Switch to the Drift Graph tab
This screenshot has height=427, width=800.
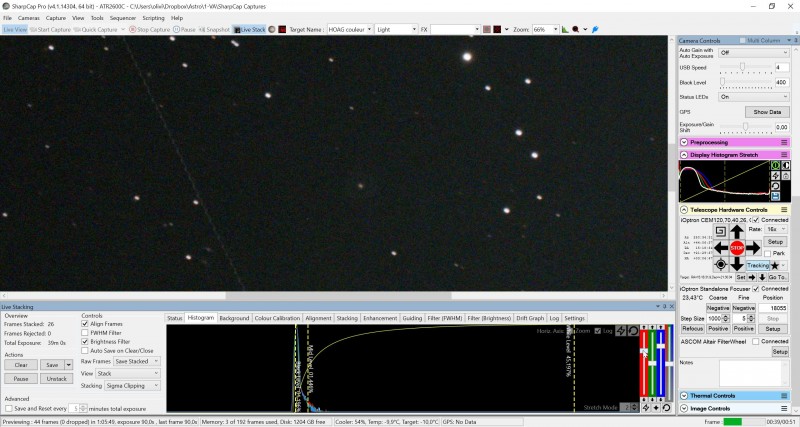[530, 318]
